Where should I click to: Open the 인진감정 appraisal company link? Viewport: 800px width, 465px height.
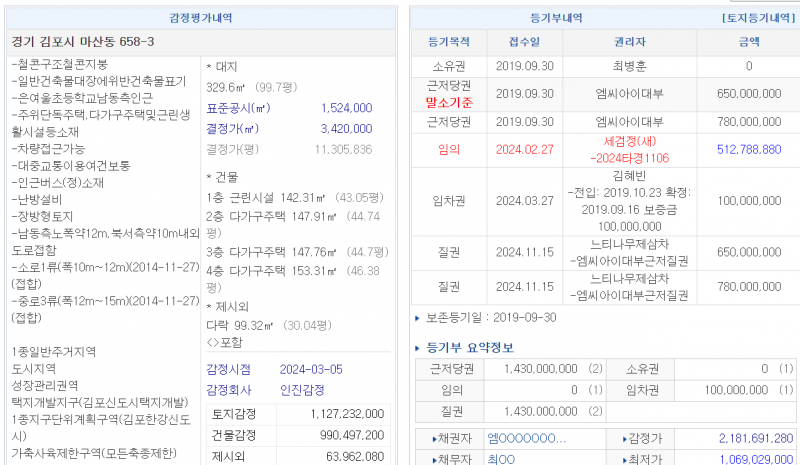[x=301, y=390]
